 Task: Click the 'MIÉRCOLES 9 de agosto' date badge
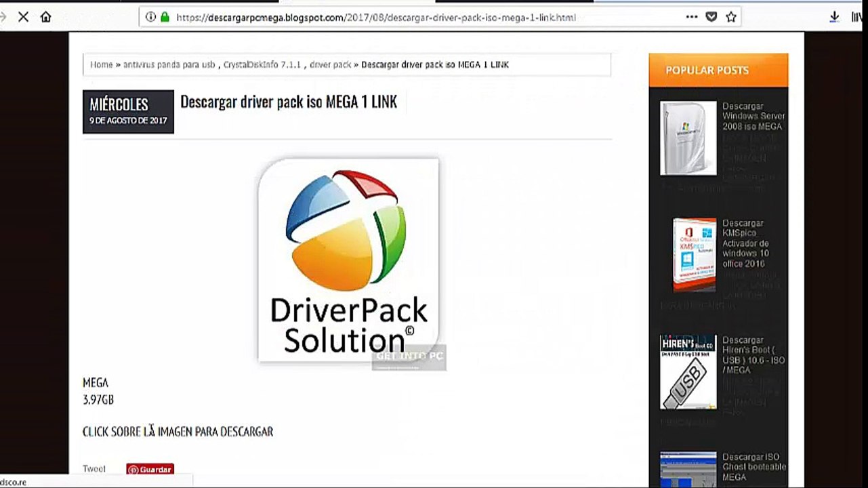128,111
